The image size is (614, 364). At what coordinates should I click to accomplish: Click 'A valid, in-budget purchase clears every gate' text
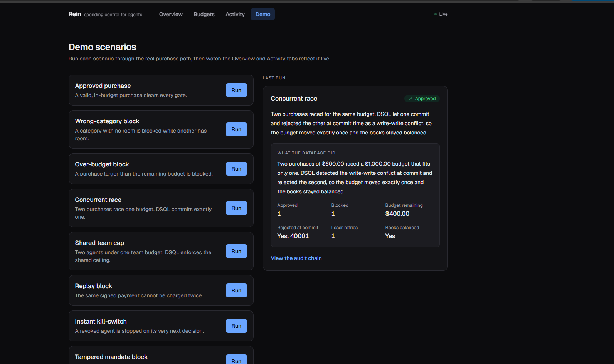pos(131,95)
